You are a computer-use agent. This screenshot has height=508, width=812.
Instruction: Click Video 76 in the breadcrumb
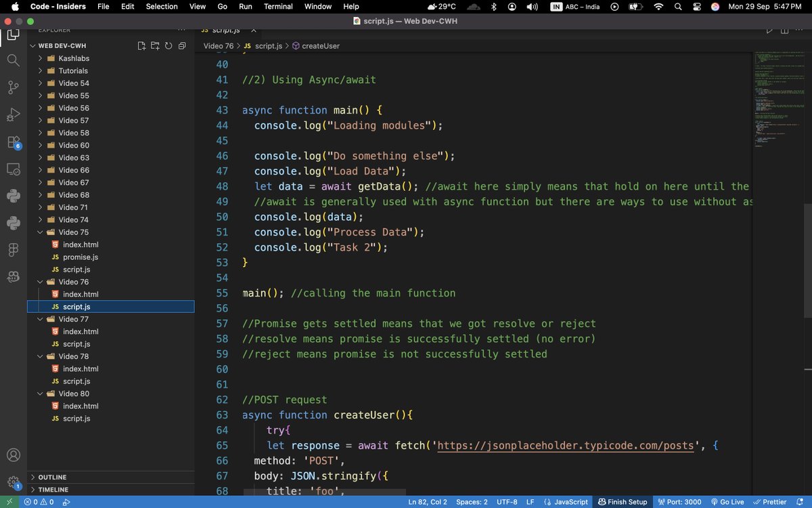tap(219, 46)
